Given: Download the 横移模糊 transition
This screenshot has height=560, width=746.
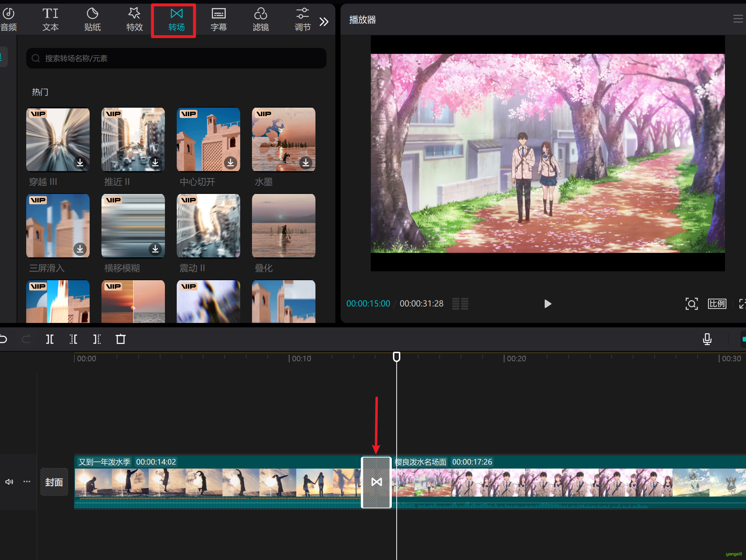Looking at the screenshot, I should (155, 249).
